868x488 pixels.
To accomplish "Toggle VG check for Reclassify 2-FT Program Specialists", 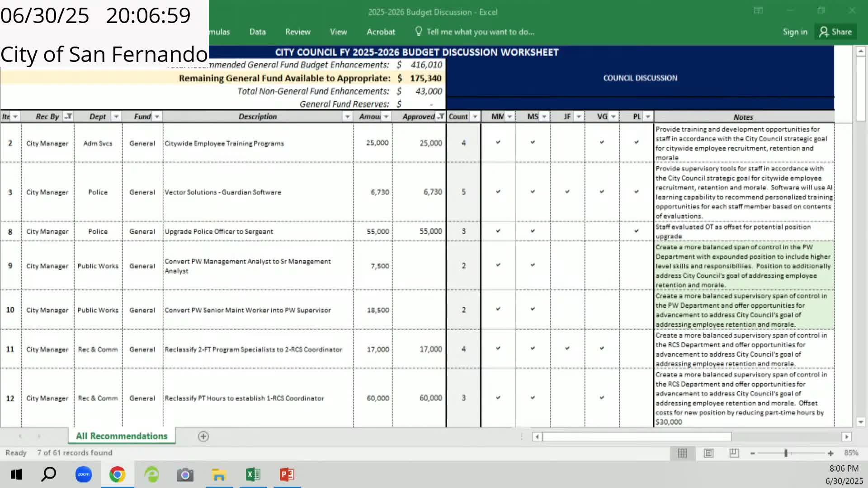I will click(x=602, y=348).
